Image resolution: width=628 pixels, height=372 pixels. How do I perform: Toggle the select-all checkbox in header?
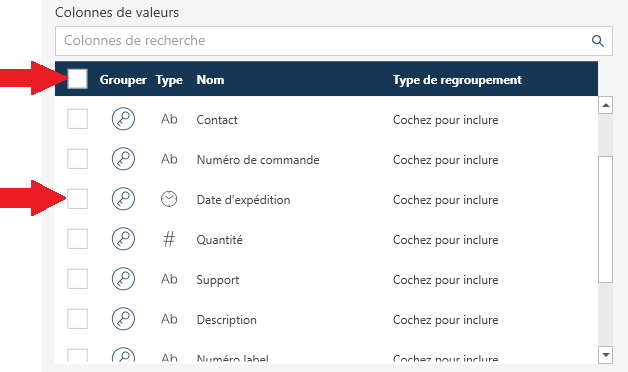(x=77, y=78)
